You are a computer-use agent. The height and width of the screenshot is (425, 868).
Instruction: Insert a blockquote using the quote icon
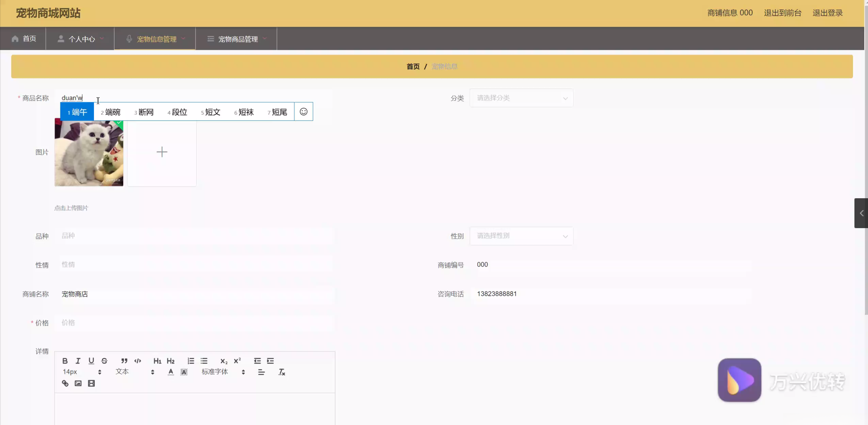[x=124, y=361]
